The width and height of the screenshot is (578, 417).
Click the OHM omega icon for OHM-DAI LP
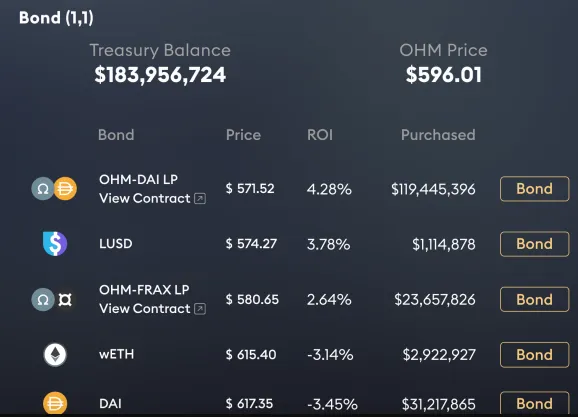43,189
